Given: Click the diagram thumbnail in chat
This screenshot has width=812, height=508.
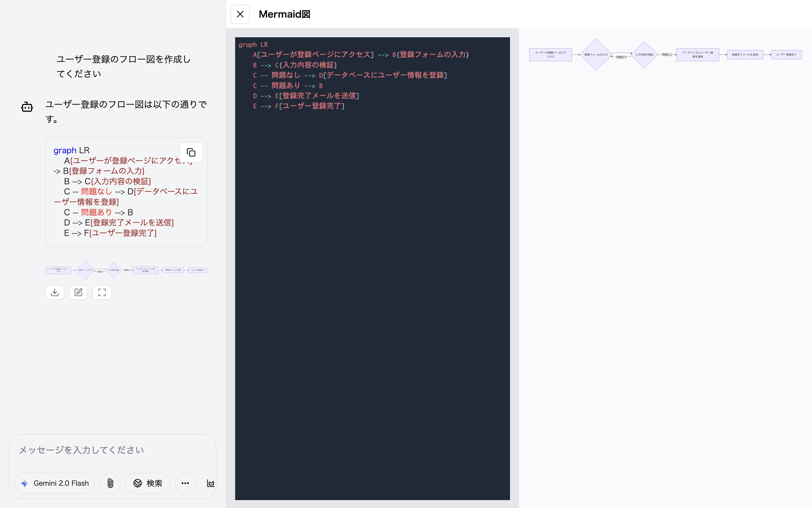Looking at the screenshot, I should (x=126, y=270).
